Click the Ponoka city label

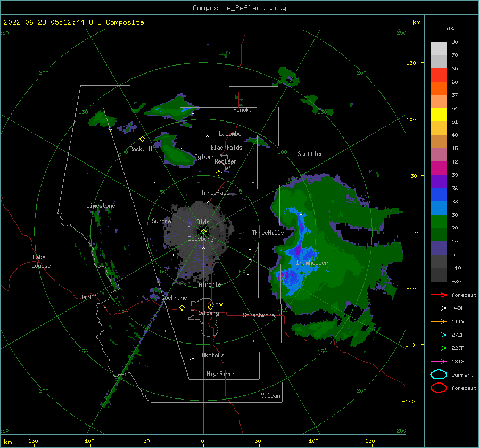243,110
